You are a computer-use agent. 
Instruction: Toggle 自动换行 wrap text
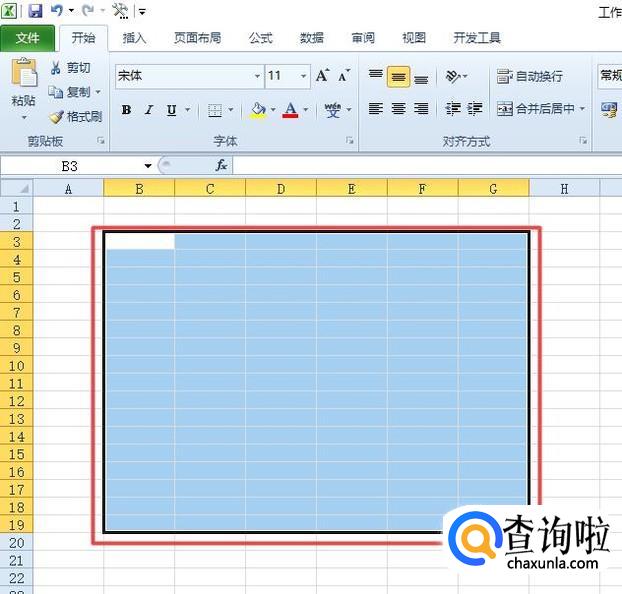point(530,76)
